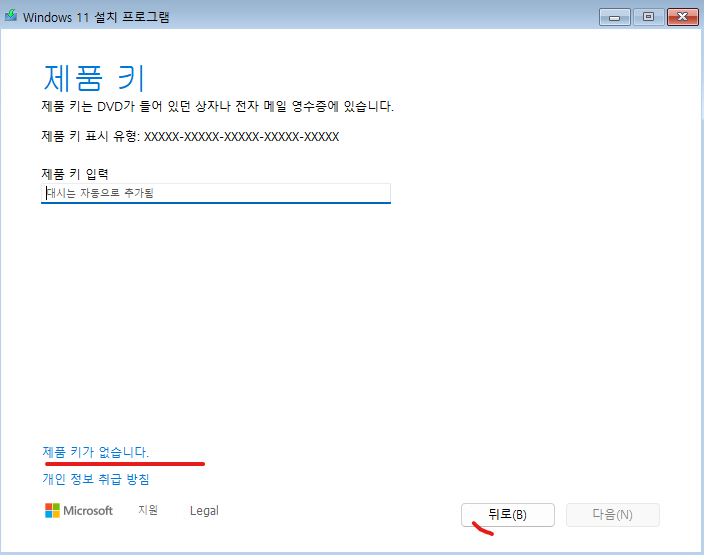Click the '제품 키' heading text

click(94, 78)
